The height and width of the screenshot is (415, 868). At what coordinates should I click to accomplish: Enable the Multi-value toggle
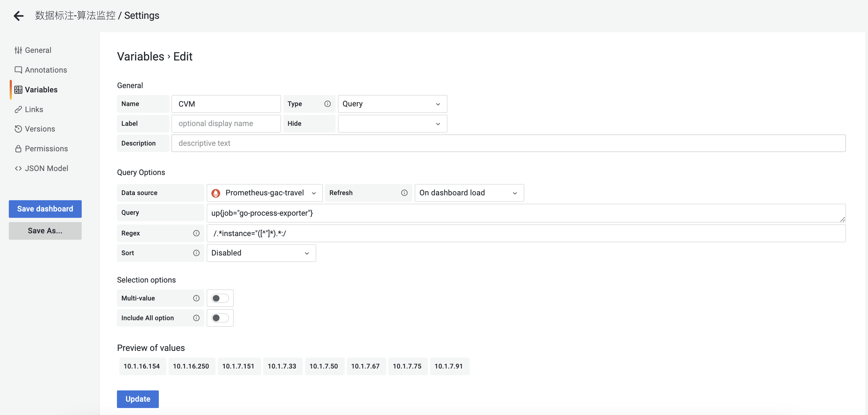coord(220,298)
